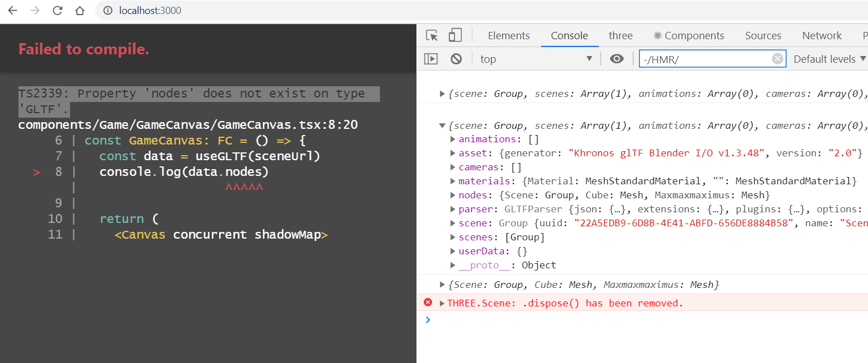This screenshot has width=868, height=363.
Task: Click the scene uuid string value
Action: [x=683, y=223]
